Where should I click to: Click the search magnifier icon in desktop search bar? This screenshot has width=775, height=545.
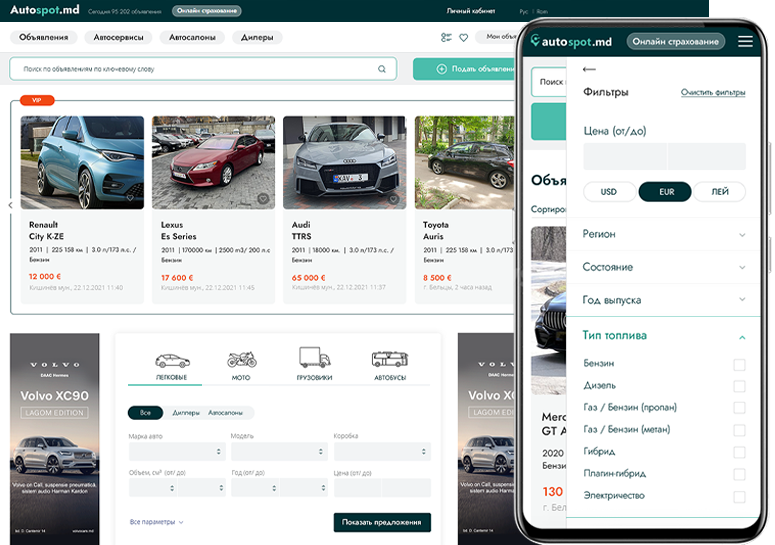click(x=382, y=69)
